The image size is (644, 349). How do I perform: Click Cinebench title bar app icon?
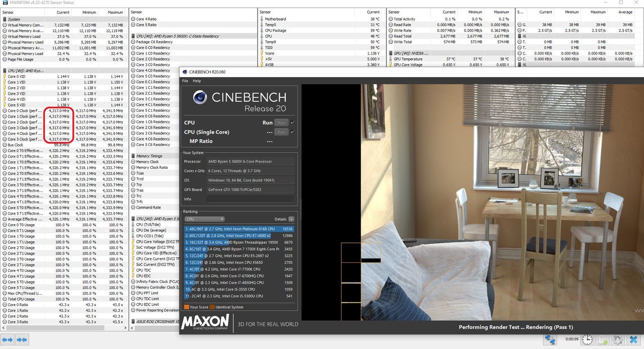[184, 72]
